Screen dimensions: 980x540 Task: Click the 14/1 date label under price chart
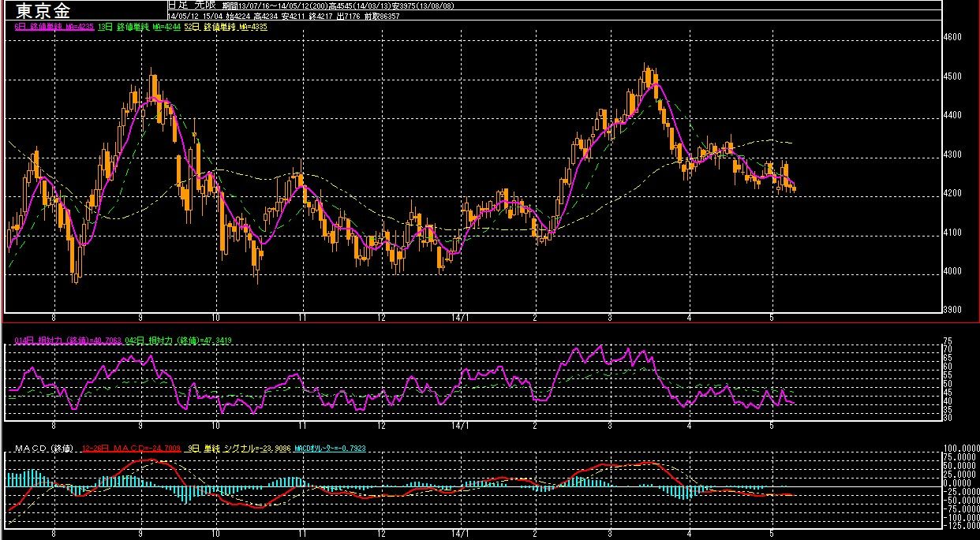[460, 317]
